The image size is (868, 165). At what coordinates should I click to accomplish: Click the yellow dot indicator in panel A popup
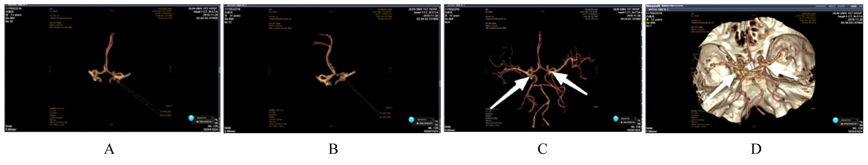pyautogui.click(x=197, y=122)
